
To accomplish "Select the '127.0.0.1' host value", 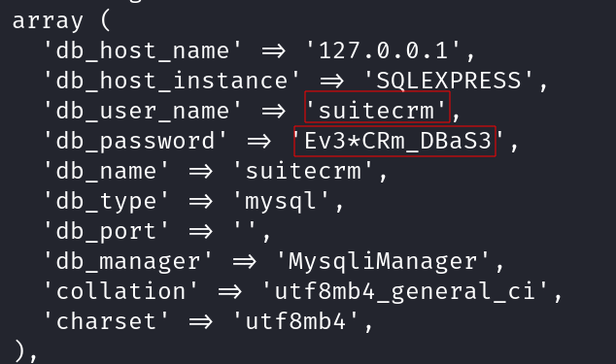I will click(384, 50).
